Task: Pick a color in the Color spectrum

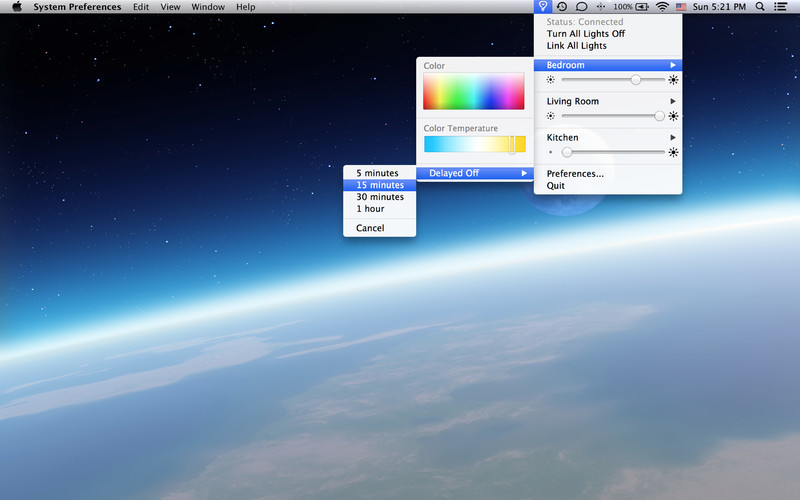Action: (473, 91)
